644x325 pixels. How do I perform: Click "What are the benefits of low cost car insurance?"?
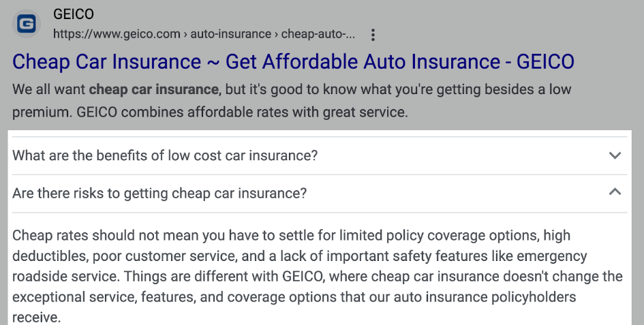click(x=165, y=155)
